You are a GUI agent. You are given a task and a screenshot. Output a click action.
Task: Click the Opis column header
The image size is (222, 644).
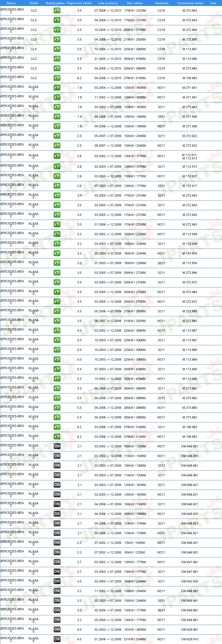click(213, 3)
